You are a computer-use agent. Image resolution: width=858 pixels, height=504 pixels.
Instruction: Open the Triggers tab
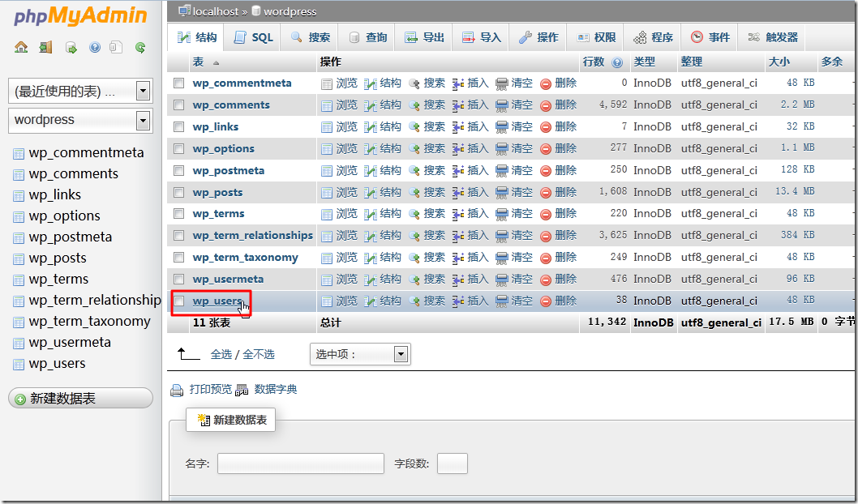point(772,37)
